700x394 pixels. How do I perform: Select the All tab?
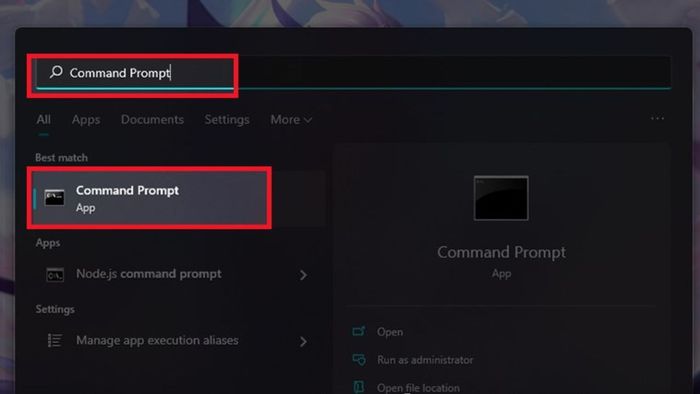(x=43, y=120)
